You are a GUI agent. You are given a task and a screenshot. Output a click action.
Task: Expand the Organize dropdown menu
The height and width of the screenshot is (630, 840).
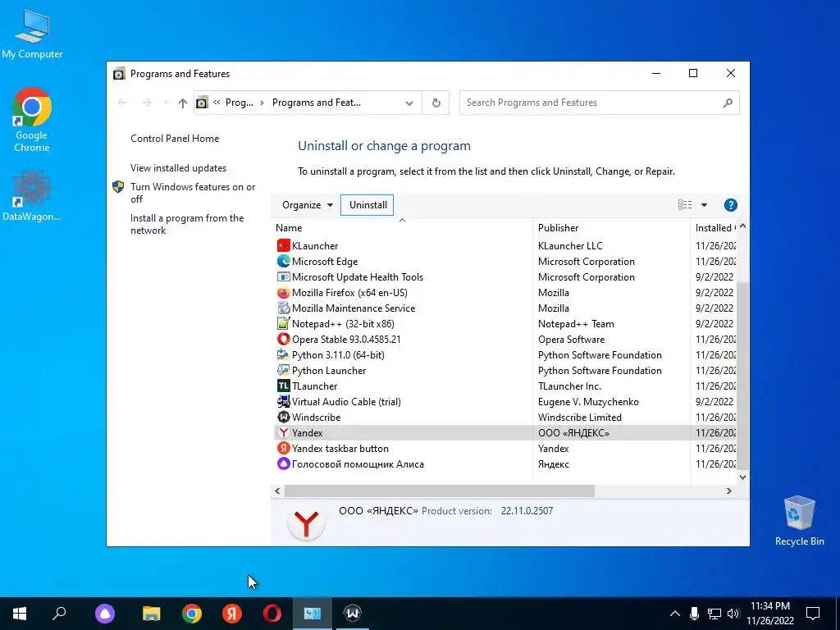coord(308,205)
